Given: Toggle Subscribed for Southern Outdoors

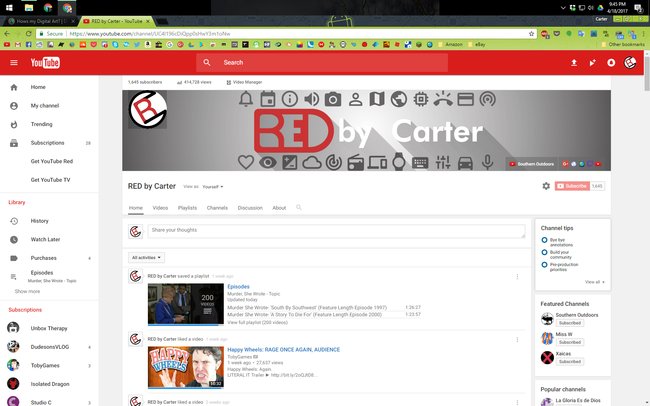Looking at the screenshot, I should (x=570, y=323).
